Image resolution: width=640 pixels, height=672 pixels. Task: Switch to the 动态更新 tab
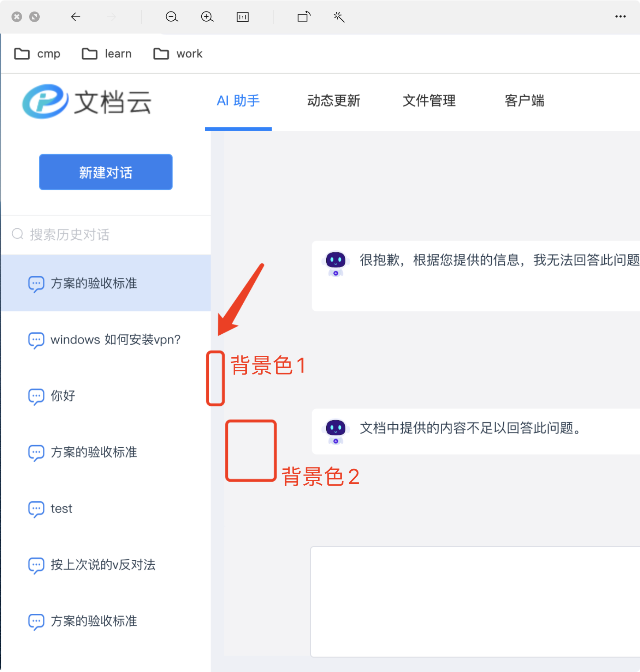[334, 101]
